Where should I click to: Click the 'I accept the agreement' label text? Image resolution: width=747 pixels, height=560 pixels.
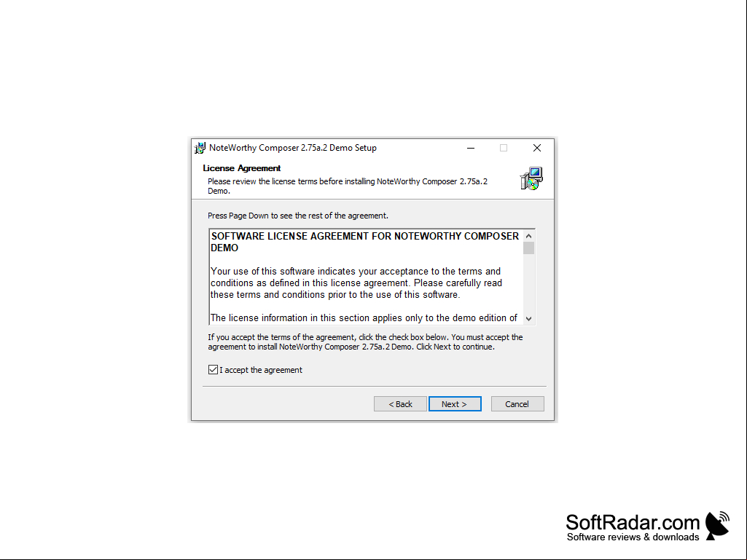pyautogui.click(x=261, y=370)
